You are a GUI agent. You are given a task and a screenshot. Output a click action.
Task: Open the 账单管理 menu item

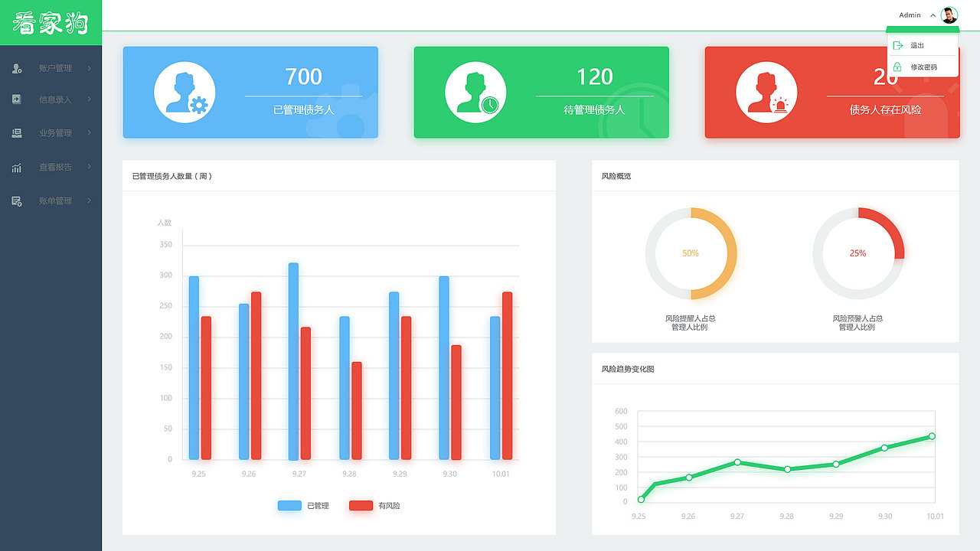click(51, 201)
